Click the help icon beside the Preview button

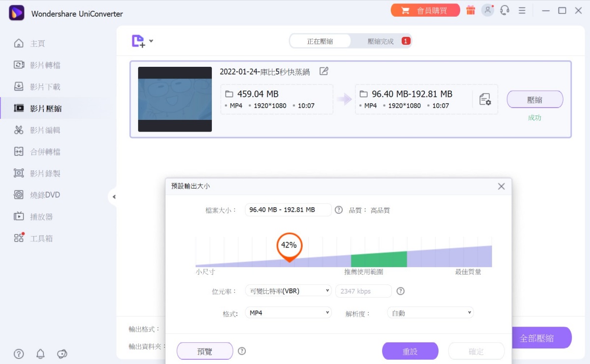(x=242, y=351)
